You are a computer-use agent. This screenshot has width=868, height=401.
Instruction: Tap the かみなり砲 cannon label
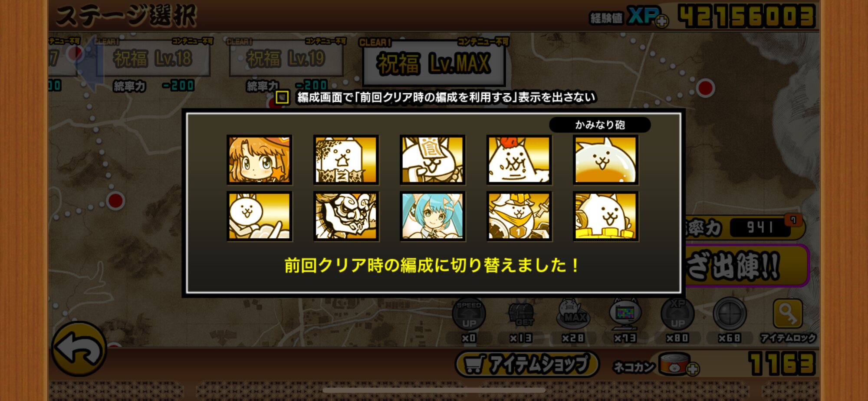(x=600, y=125)
